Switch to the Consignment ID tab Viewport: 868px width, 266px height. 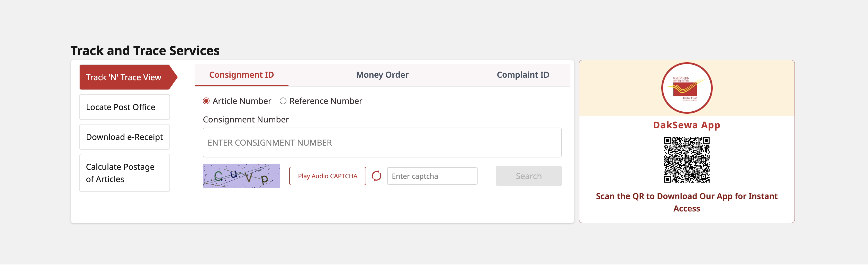[241, 75]
